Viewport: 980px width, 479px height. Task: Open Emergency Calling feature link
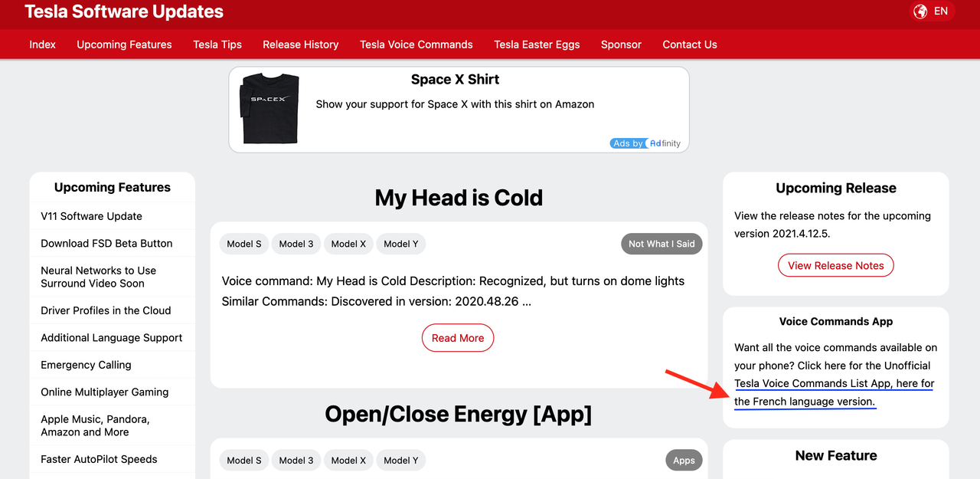tap(86, 365)
